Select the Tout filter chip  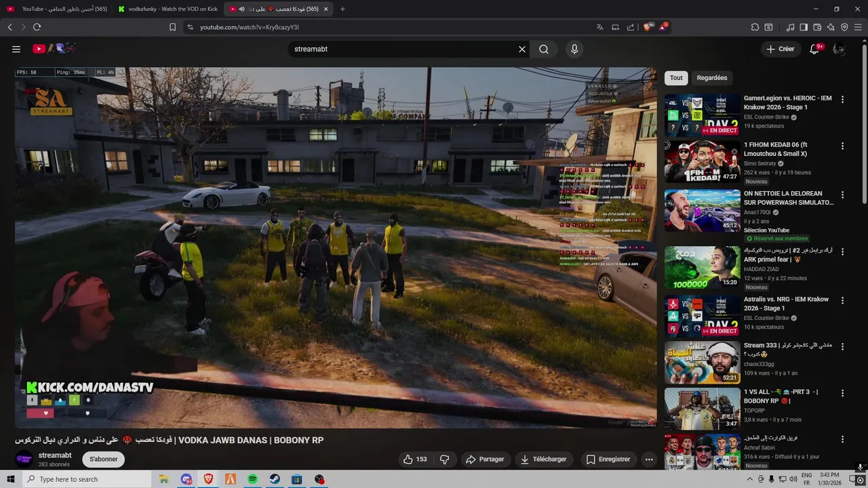676,78
